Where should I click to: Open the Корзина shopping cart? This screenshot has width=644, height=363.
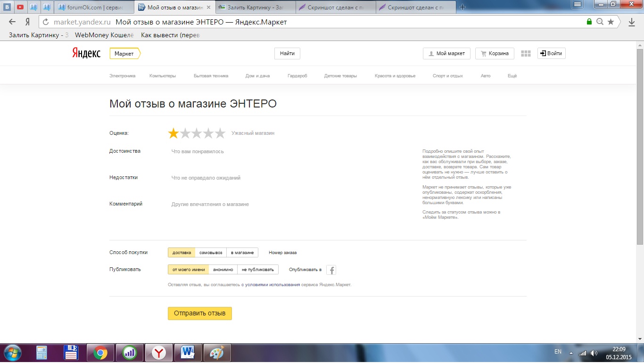495,53
